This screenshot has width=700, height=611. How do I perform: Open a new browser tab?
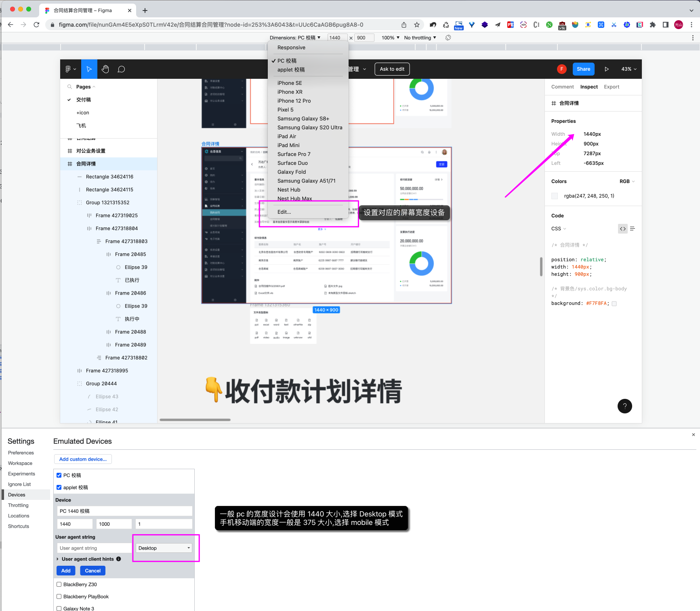click(145, 11)
